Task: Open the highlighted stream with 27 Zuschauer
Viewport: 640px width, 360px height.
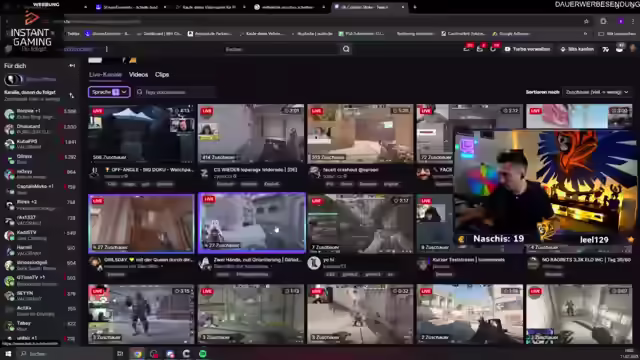Action: coord(252,222)
